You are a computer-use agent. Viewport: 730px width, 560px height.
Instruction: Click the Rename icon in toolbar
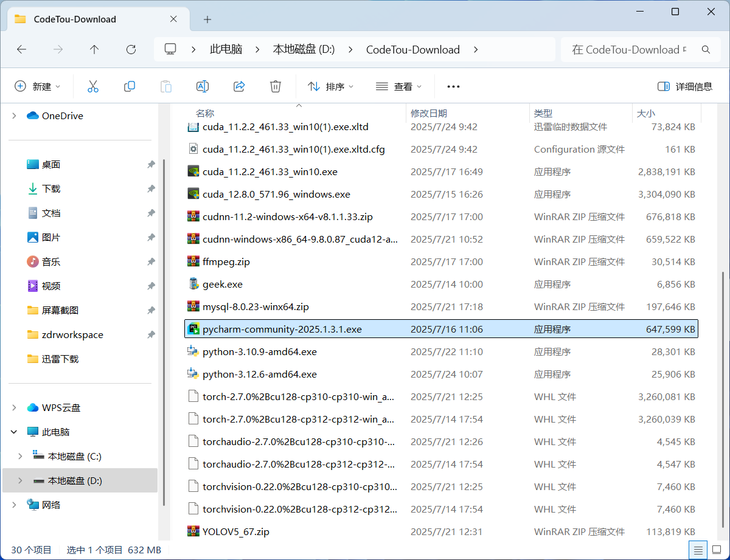click(203, 86)
